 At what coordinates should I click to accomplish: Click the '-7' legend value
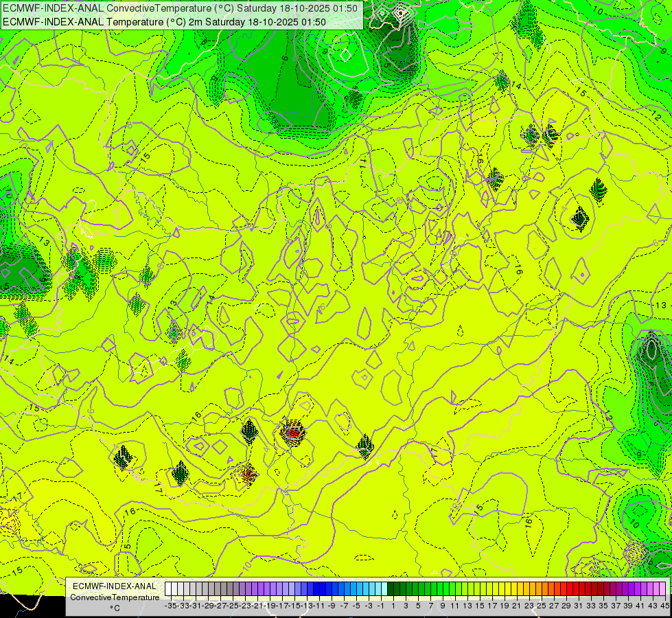point(344,606)
